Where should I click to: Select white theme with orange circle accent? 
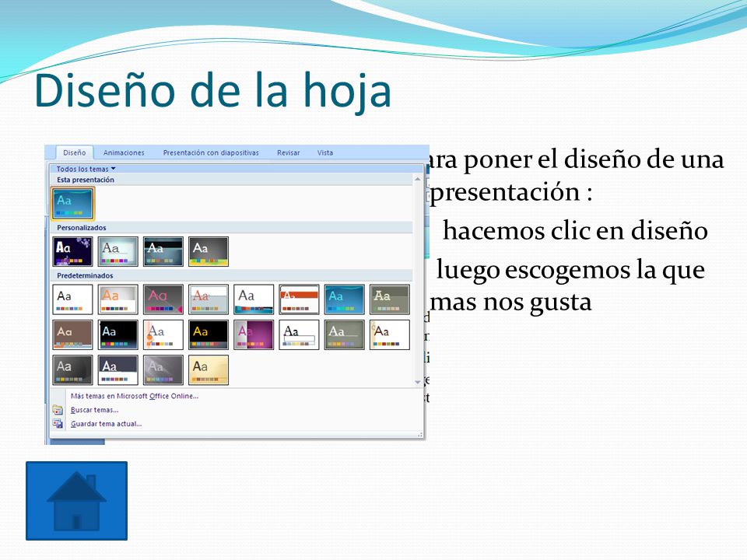pyautogui.click(x=163, y=334)
